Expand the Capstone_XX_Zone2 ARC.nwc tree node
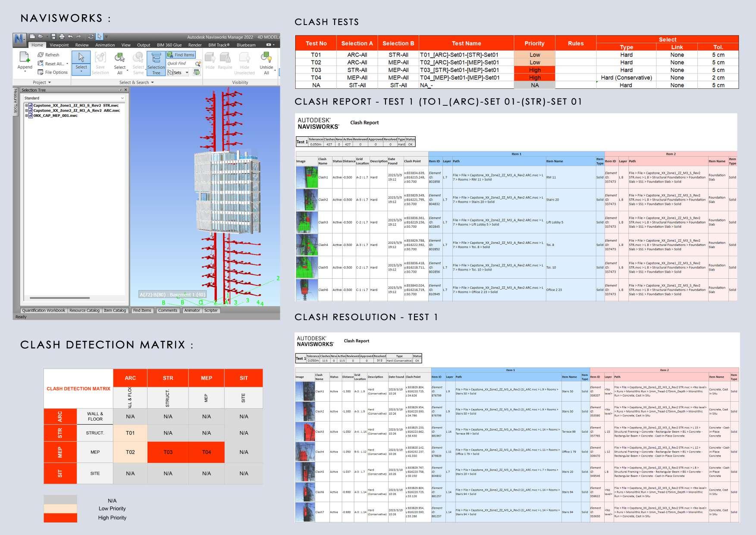 [x=26, y=110]
